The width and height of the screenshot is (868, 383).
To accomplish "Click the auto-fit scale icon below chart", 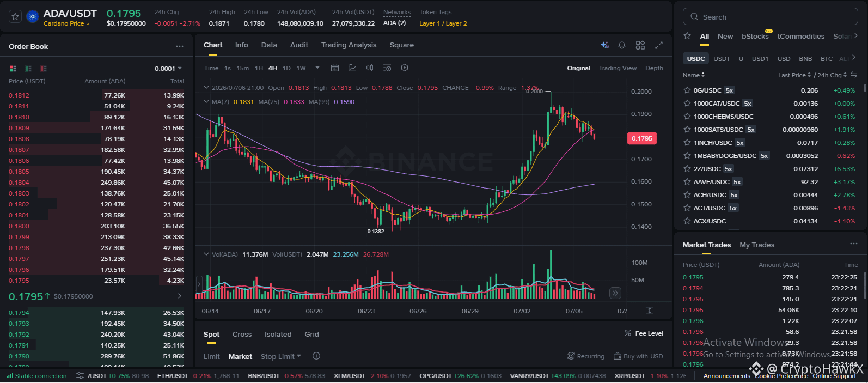I will (649, 310).
